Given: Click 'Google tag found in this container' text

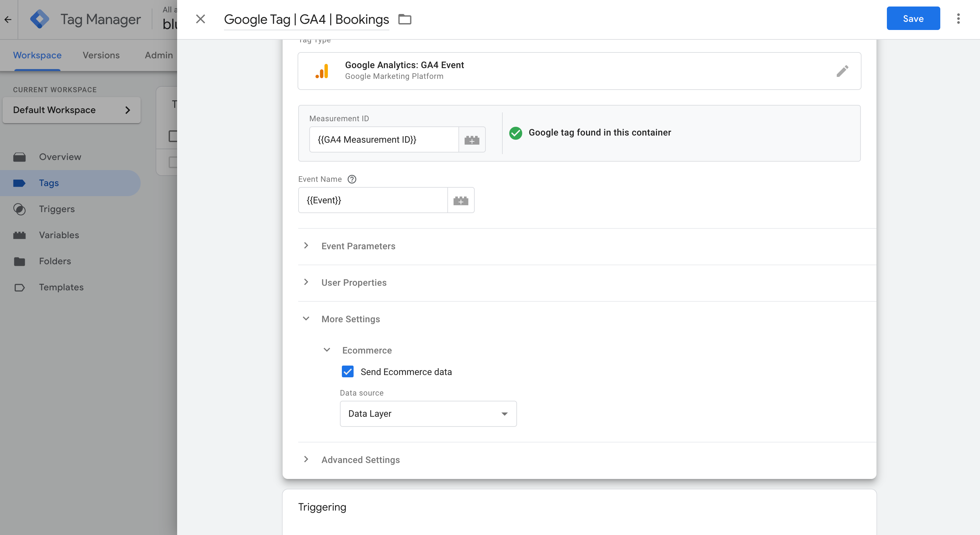Looking at the screenshot, I should coord(600,133).
